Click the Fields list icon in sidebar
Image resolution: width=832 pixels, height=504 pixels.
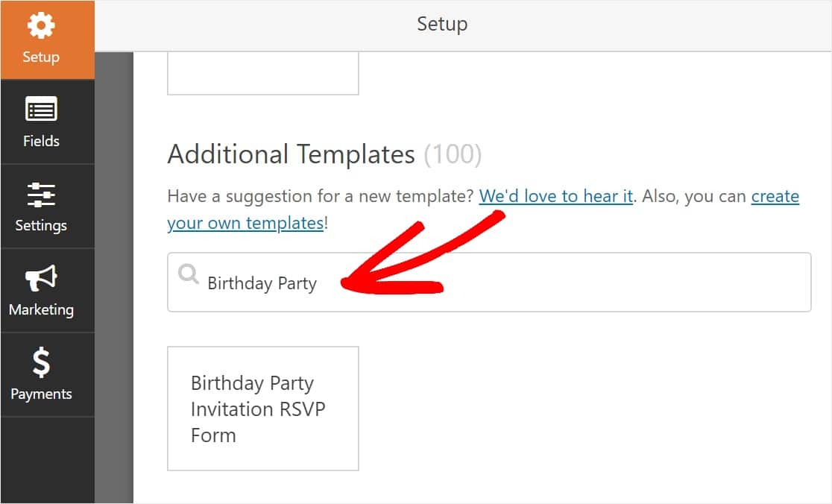tap(41, 110)
